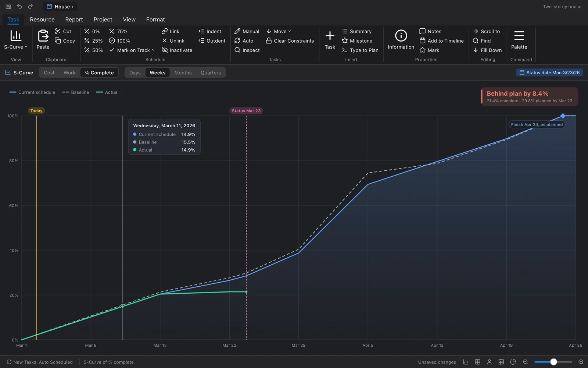Select the % Complete metric
The image size is (588, 368).
99,72
